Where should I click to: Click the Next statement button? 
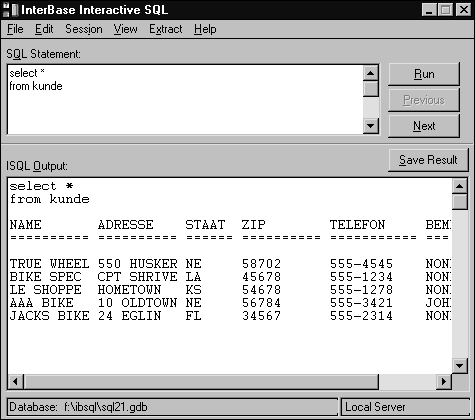click(424, 126)
